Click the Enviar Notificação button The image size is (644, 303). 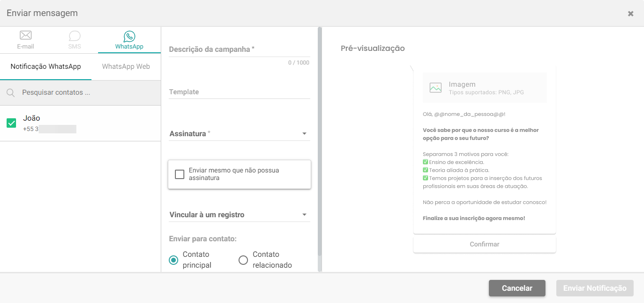pos(595,288)
